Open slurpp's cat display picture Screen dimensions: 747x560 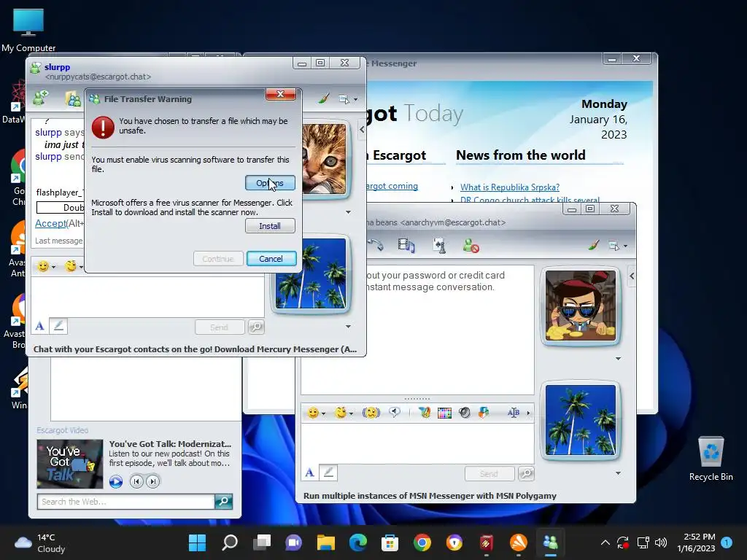pyautogui.click(x=324, y=158)
